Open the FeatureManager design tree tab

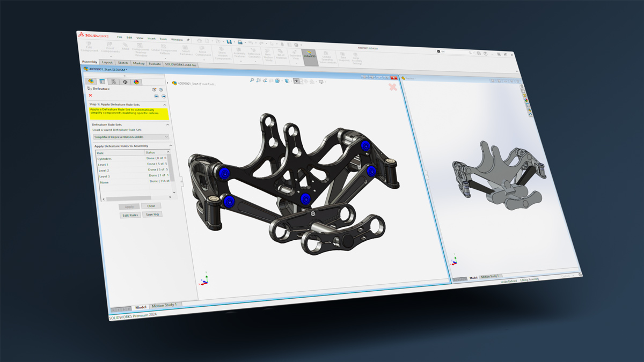coord(91,81)
